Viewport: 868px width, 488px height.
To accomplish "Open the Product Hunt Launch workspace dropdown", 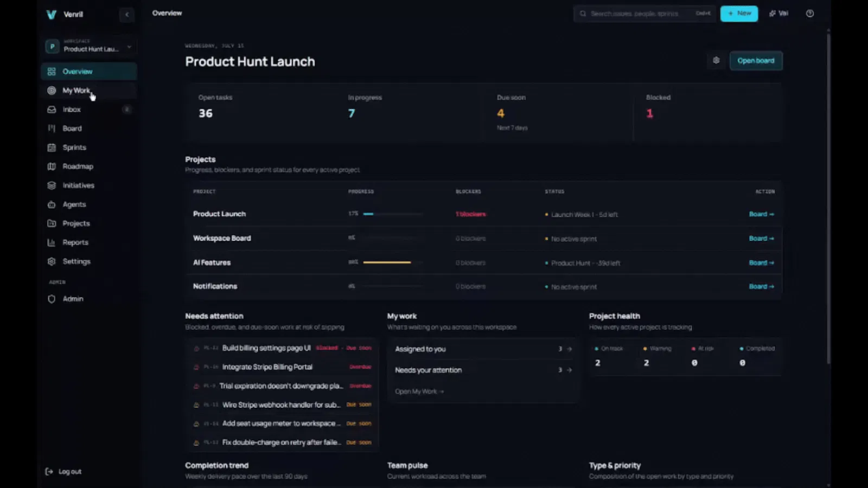I will point(90,46).
